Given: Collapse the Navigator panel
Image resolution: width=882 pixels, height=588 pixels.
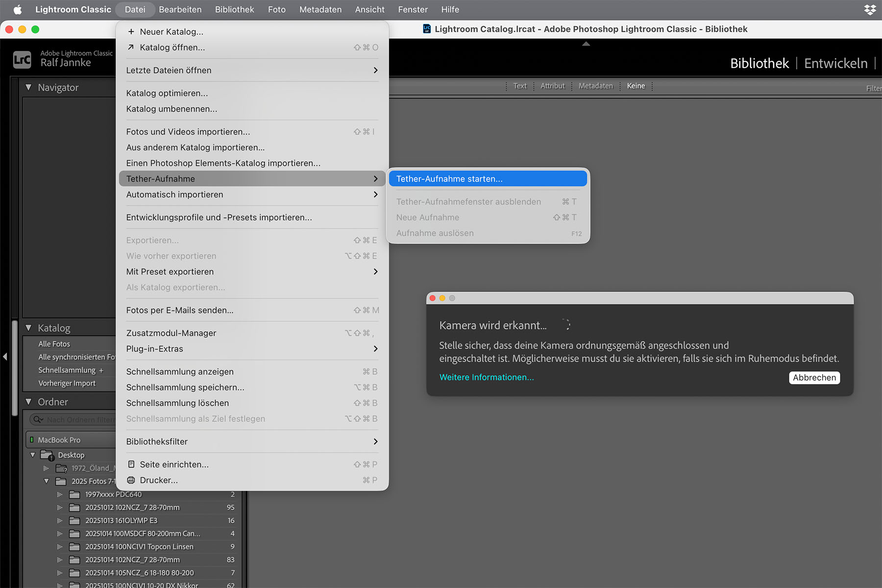Looking at the screenshot, I should click(28, 88).
